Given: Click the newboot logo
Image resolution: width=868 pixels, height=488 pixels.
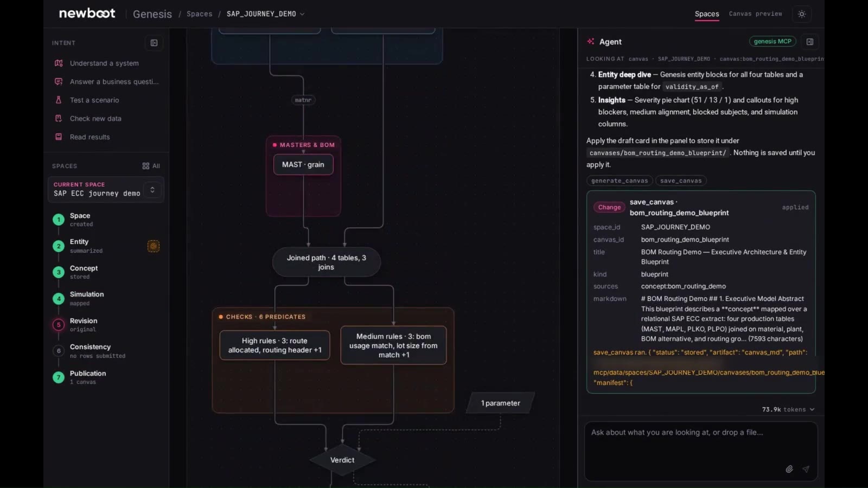Looking at the screenshot, I should click(87, 14).
